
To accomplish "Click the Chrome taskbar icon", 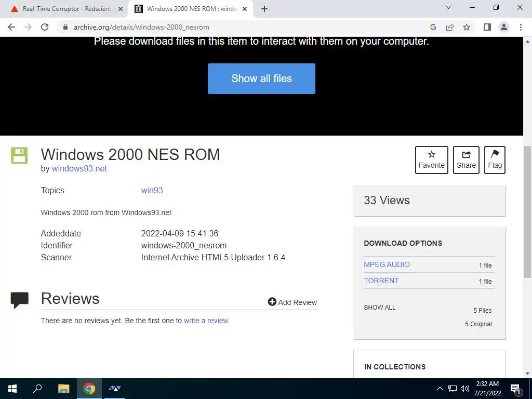I will pyautogui.click(x=89, y=389).
